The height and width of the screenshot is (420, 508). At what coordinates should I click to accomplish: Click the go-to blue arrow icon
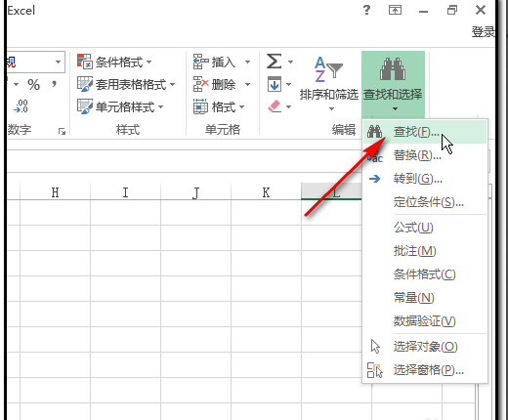point(374,179)
